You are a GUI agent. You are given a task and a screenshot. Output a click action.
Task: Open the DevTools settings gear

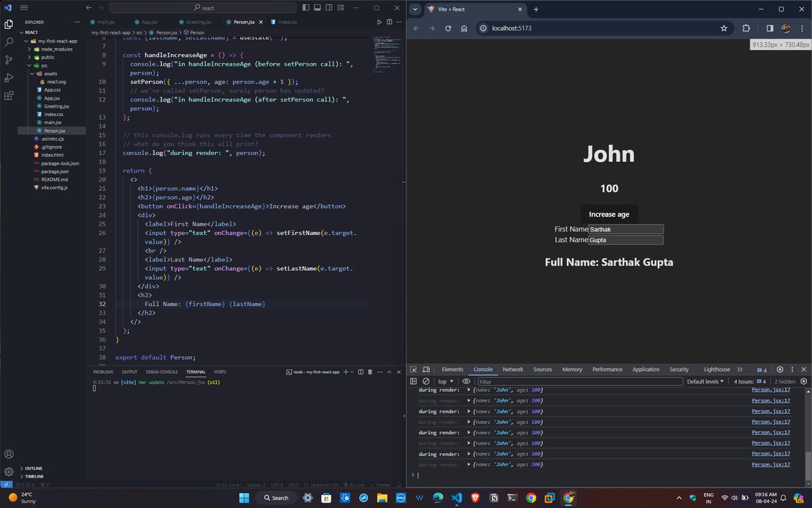pos(780,369)
